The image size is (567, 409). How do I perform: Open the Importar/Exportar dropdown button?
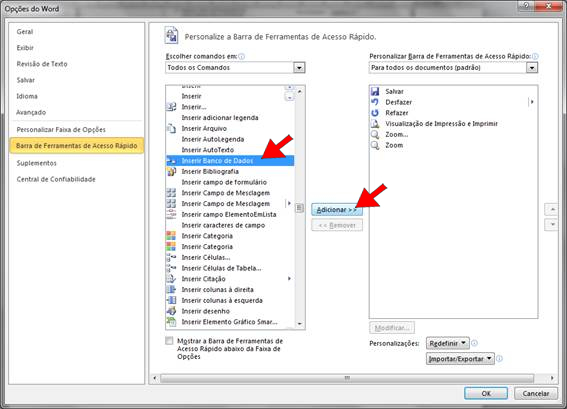coord(460,359)
